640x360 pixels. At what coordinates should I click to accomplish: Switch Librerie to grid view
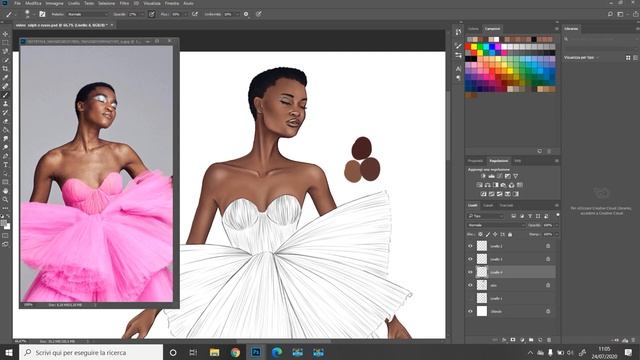628,58
